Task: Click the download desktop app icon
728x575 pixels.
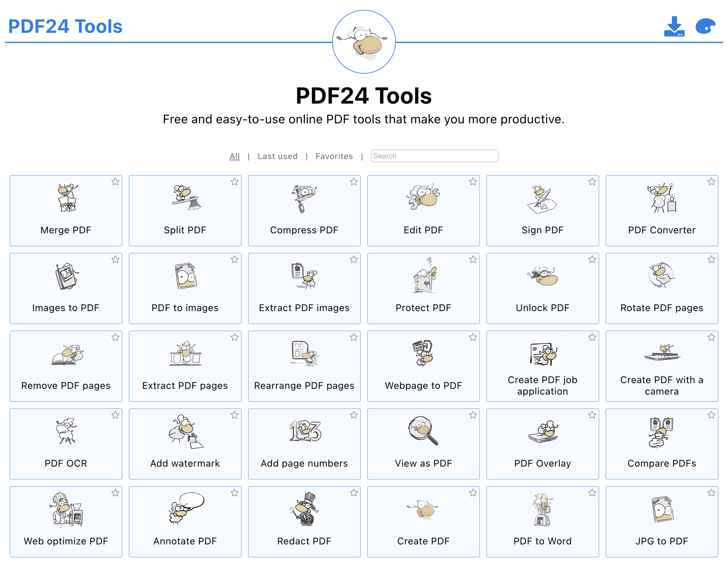Action: [x=674, y=26]
